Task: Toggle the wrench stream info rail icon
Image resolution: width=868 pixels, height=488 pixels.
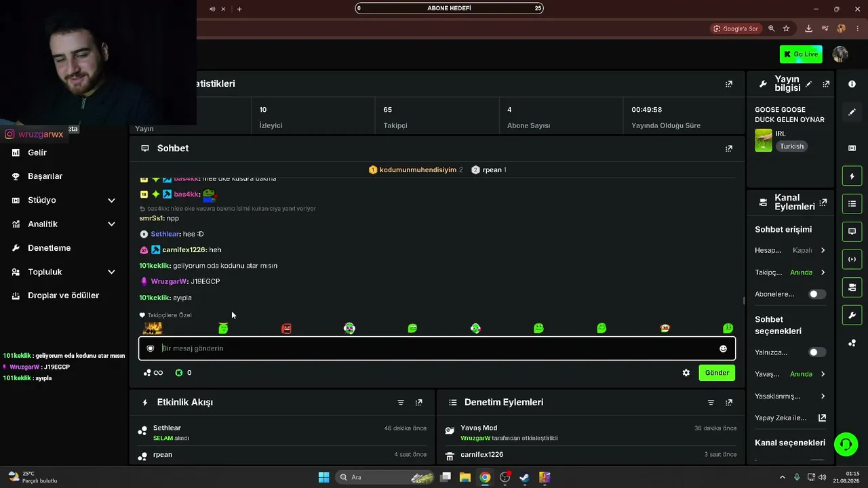Action: [x=852, y=315]
